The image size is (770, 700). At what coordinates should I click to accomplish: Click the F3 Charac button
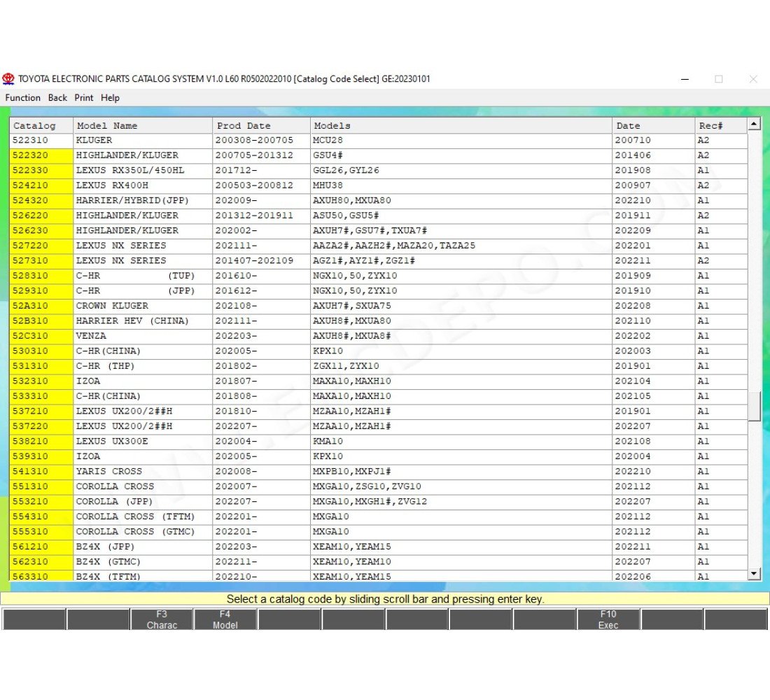pyautogui.click(x=162, y=619)
